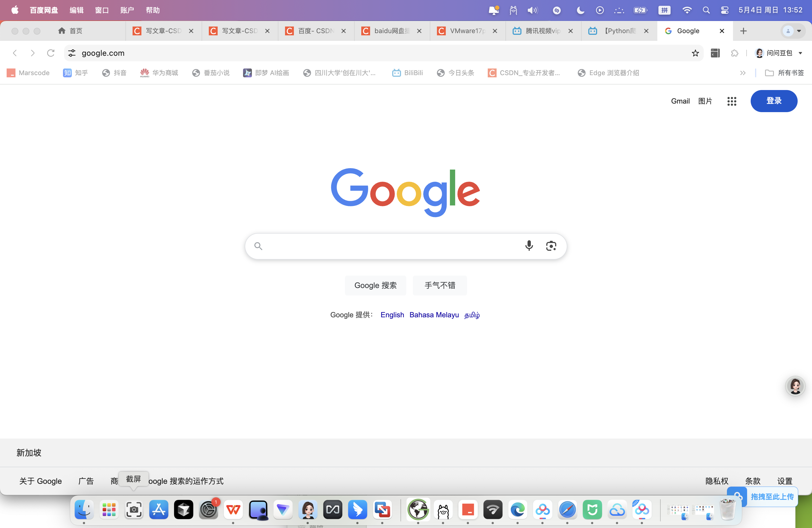Open macOS Control Center toggles
This screenshot has width=812, height=528.
(724, 10)
